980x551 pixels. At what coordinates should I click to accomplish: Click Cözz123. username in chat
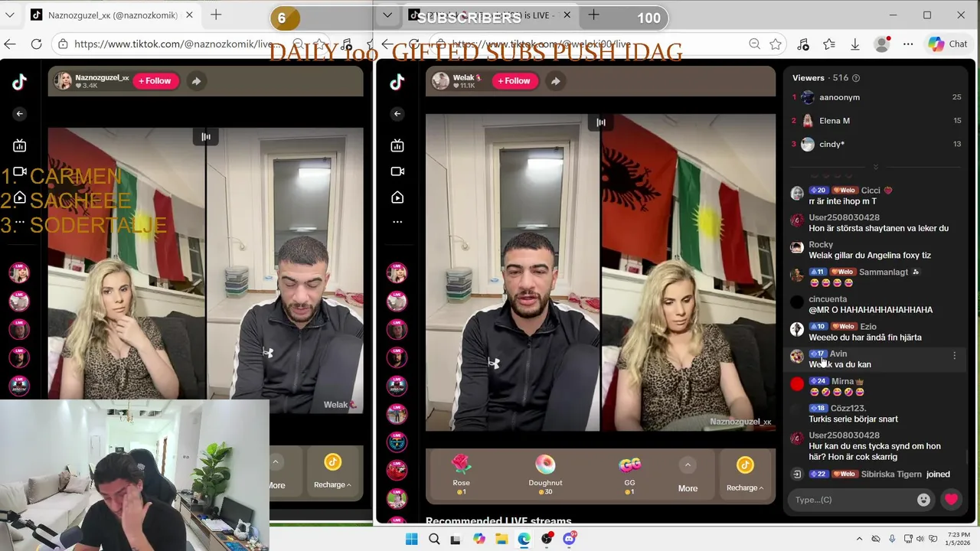[x=848, y=409]
